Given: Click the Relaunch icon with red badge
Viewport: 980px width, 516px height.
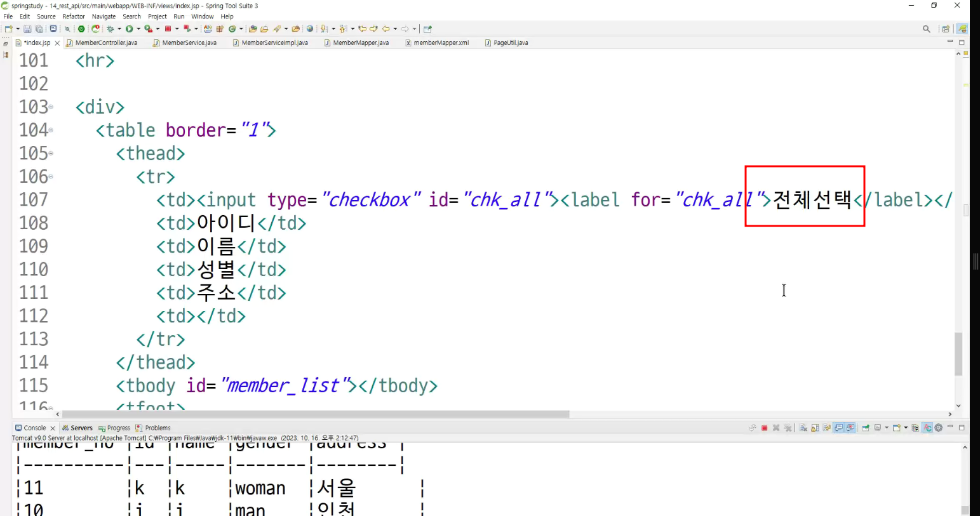Looking at the screenshot, I should click(x=95, y=29).
